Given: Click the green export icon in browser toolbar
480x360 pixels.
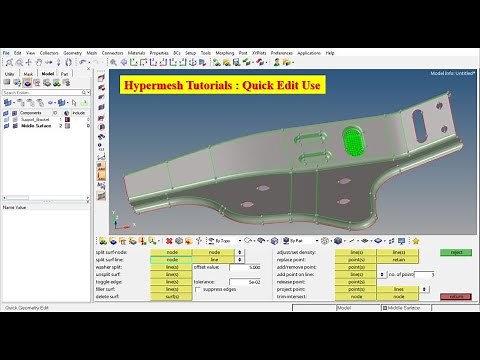Looking at the screenshot, I should click(x=84, y=103).
